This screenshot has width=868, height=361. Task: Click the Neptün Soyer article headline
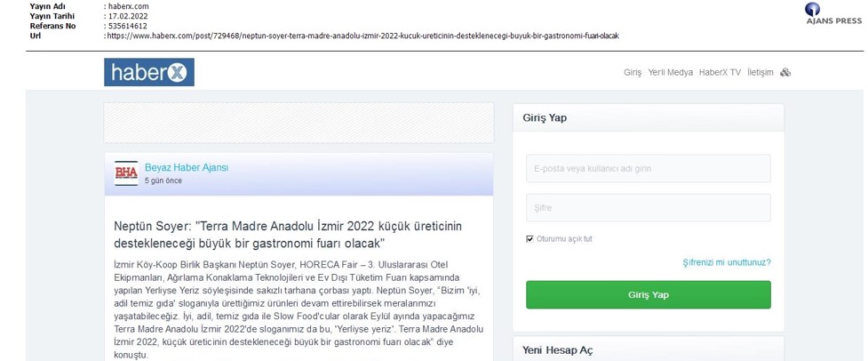288,235
